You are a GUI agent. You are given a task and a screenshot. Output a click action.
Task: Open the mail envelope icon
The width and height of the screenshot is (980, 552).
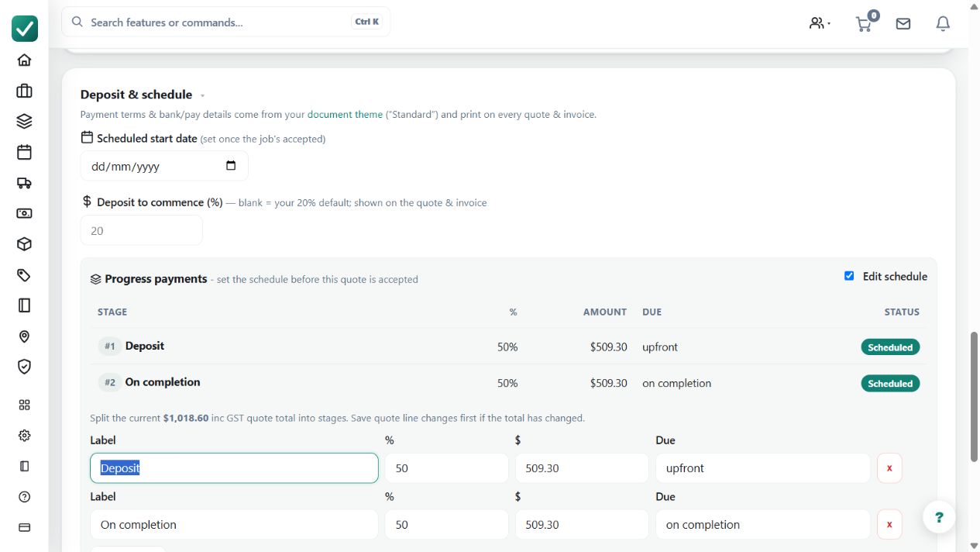pyautogui.click(x=903, y=24)
